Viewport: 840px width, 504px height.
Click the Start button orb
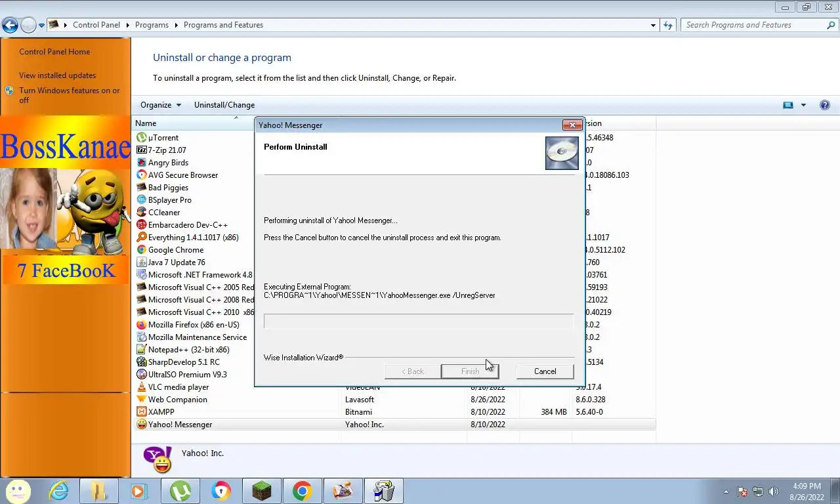coord(18,491)
